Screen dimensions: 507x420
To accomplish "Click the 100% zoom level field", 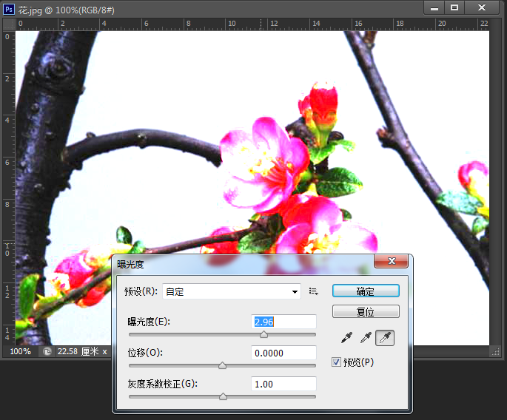I will pyautogui.click(x=21, y=351).
